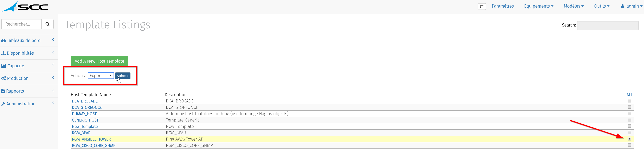Click 'Ping AWX/Tower API' description
This screenshot has width=644, height=149.
[185, 139]
